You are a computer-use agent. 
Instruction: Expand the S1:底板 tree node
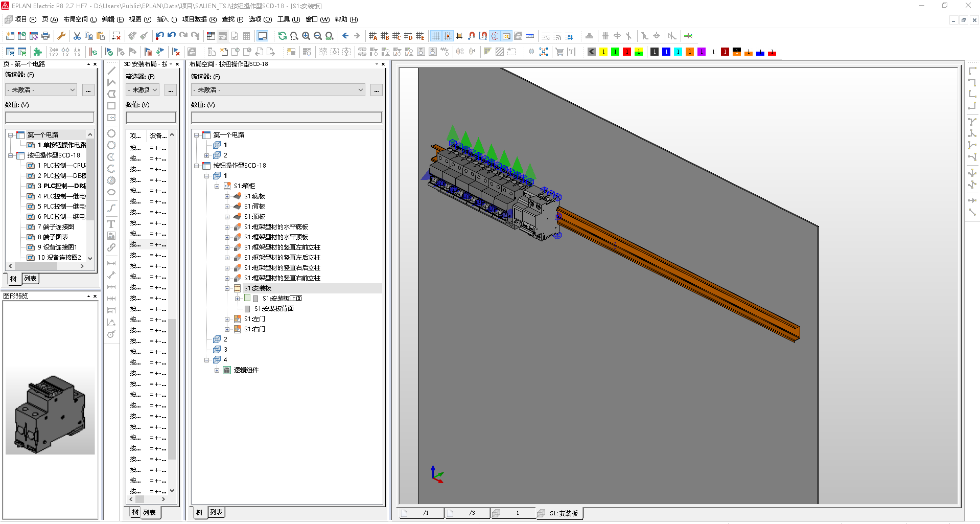coord(227,196)
